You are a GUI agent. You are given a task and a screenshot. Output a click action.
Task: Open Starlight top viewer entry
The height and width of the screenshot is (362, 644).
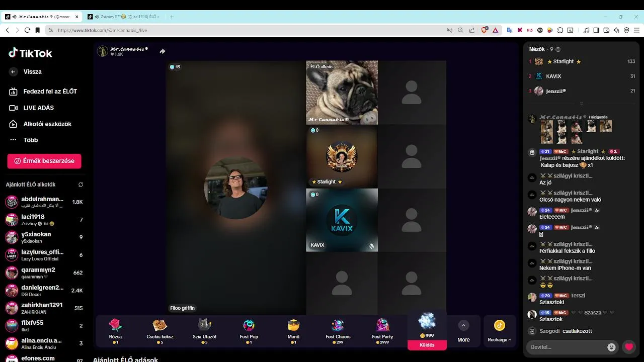[582, 61]
